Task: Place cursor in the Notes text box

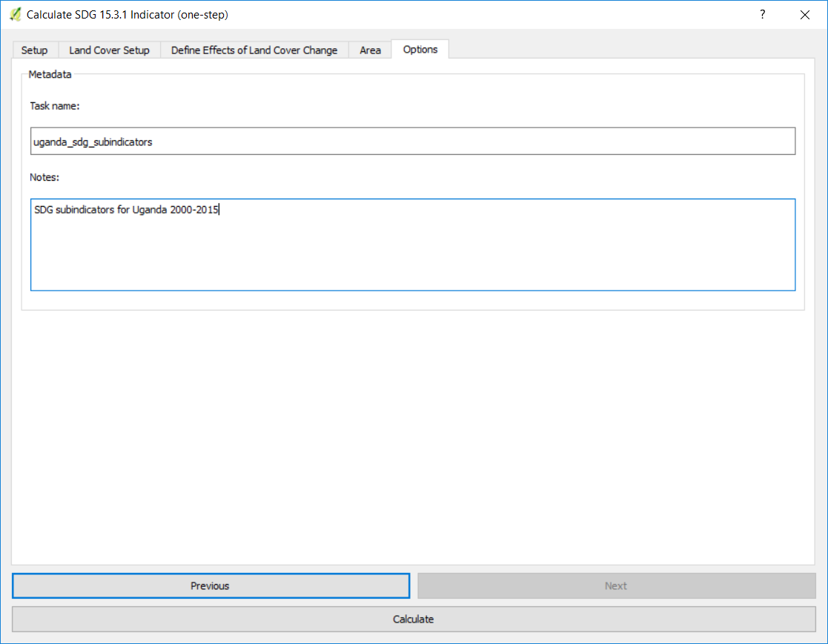Action: pyautogui.click(x=412, y=245)
